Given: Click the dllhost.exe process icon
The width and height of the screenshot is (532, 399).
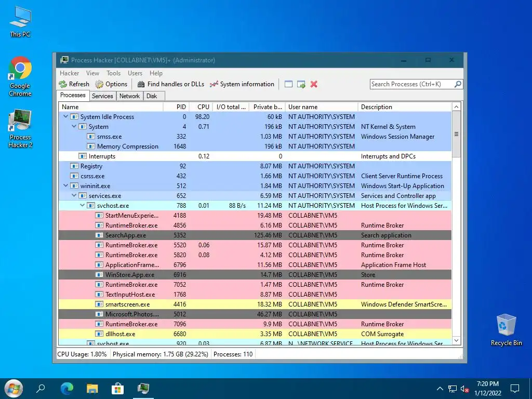Looking at the screenshot, I should click(99, 334).
